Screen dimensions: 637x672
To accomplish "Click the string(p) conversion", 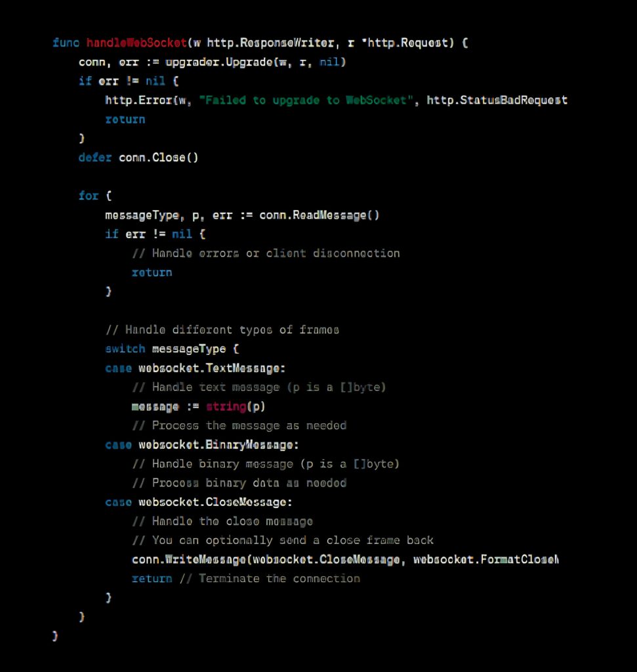I will (x=236, y=406).
